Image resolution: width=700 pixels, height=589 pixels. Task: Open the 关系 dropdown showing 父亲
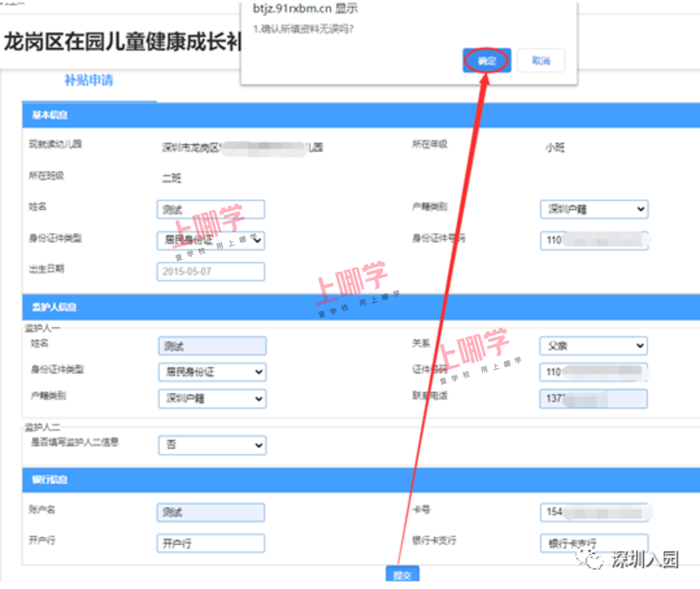593,345
